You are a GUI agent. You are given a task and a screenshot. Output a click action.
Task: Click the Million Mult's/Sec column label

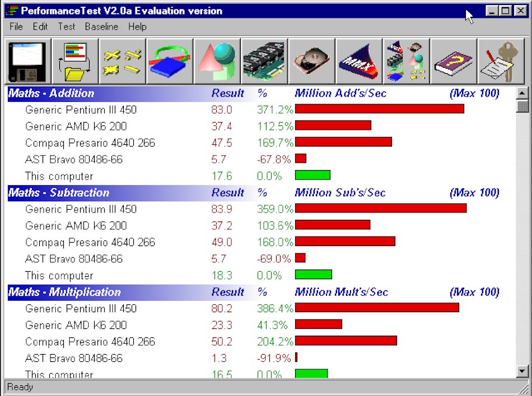pyautogui.click(x=341, y=292)
